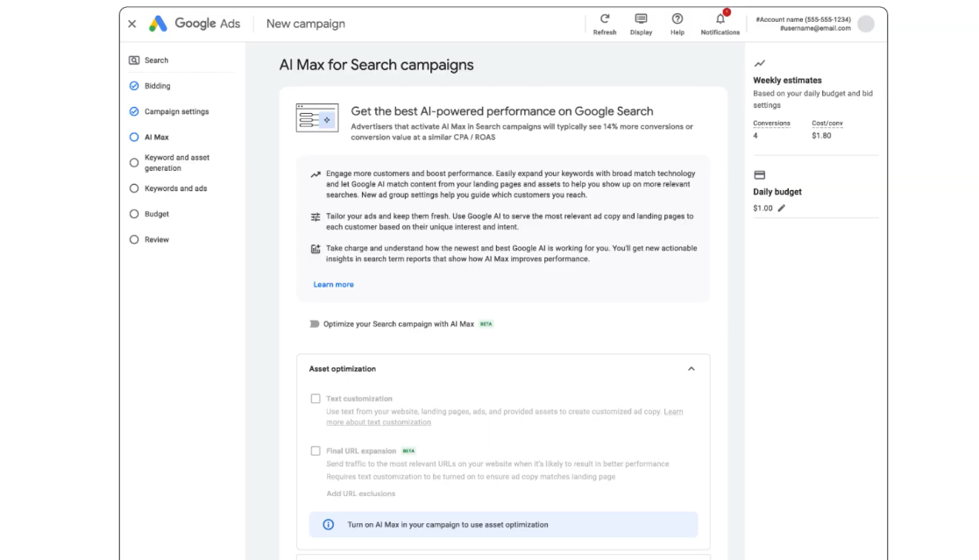Click the AI Max for Search campaigns heading
This screenshot has height=560, width=979.
[376, 64]
